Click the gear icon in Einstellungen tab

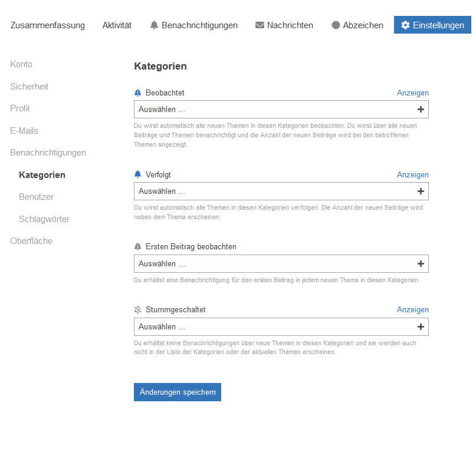405,25
